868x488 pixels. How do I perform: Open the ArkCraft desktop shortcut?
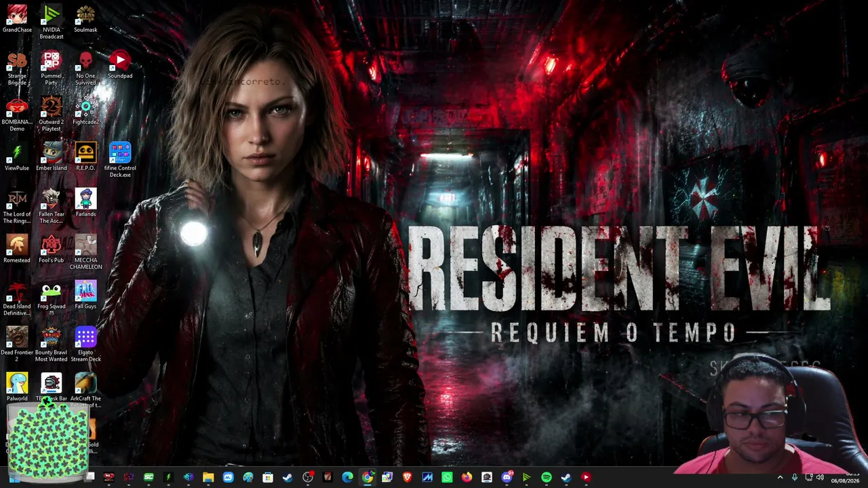click(85, 391)
